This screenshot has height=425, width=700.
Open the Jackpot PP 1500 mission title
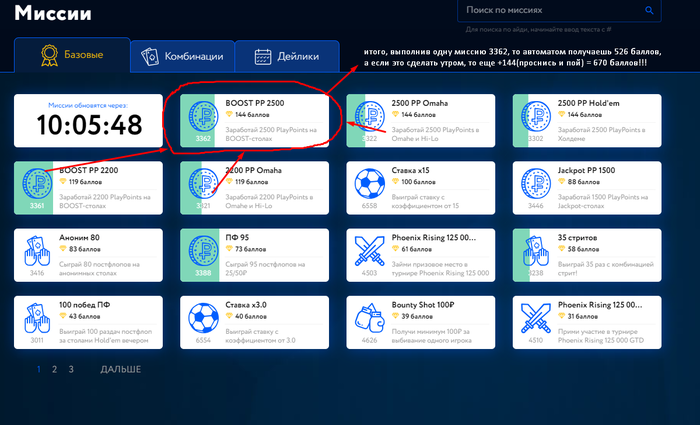pyautogui.click(x=586, y=171)
